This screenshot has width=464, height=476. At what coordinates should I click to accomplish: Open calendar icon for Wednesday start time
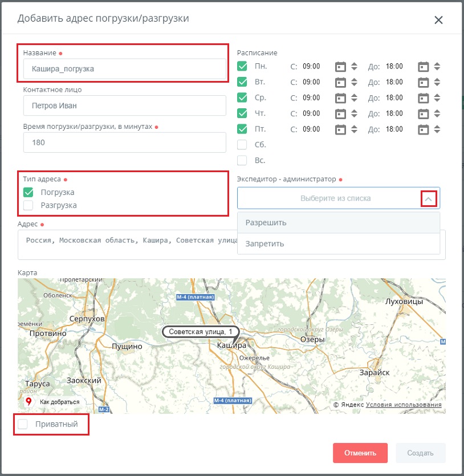click(x=340, y=98)
